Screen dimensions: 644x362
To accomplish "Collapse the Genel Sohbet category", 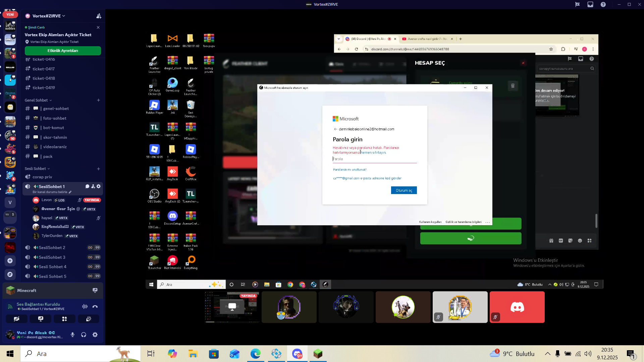I will coord(38,100).
